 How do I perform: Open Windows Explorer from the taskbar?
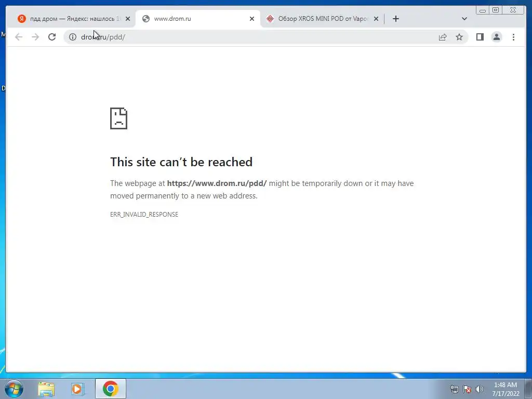point(46,389)
